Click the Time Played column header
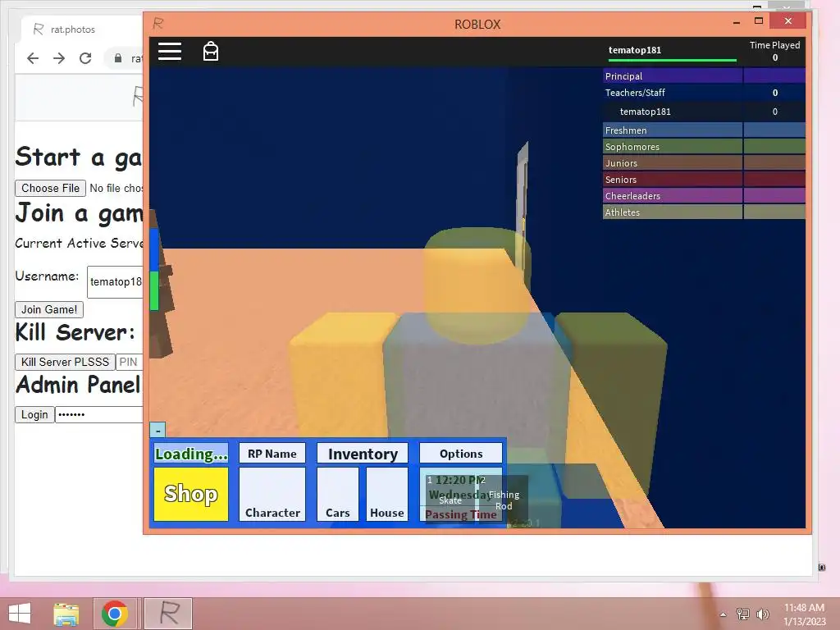840x630 pixels. click(x=774, y=51)
